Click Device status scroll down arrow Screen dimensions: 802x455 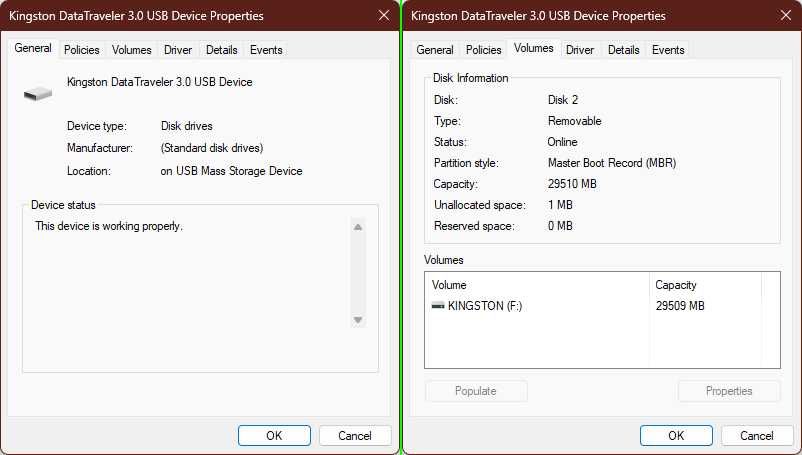358,320
